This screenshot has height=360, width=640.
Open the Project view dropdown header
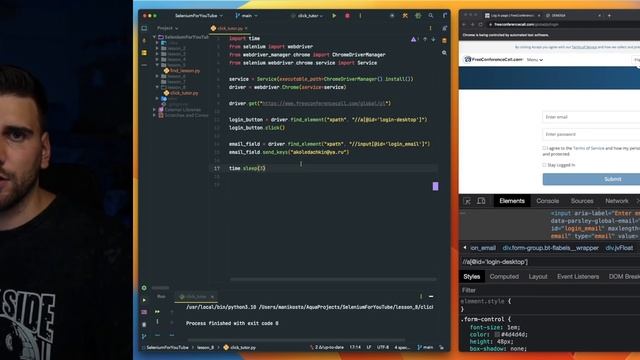click(167, 28)
